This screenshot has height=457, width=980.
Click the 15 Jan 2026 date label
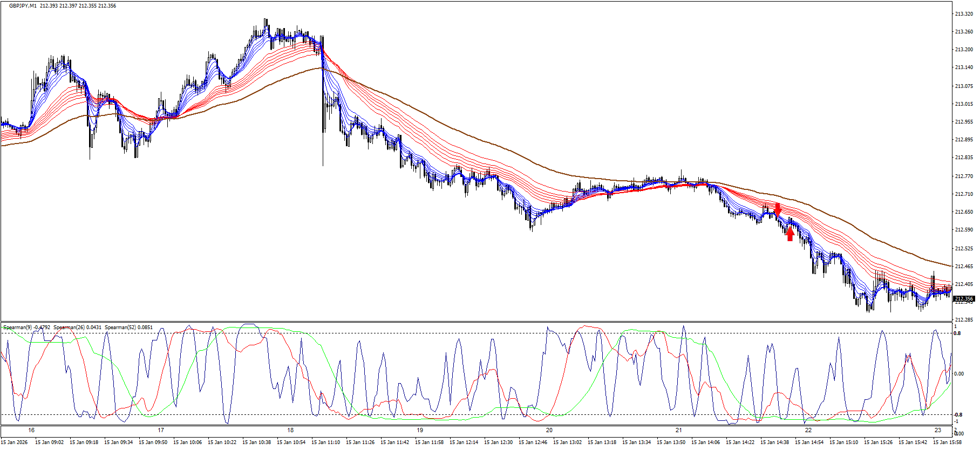click(14, 442)
